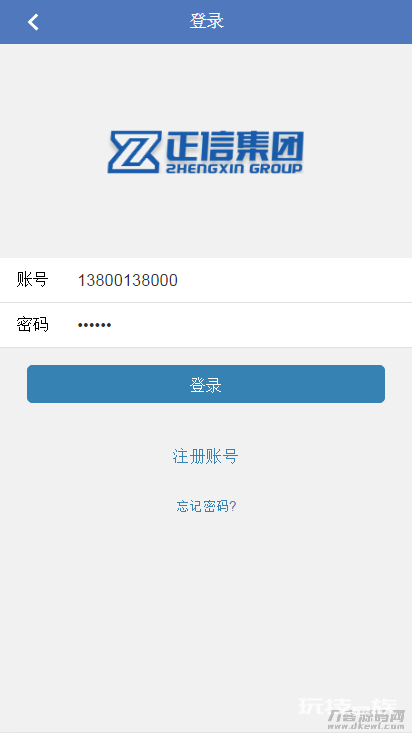The image size is (412, 733).
Task: Click the ZHENGXIN GROUP subtitle in logo
Action: (x=234, y=168)
